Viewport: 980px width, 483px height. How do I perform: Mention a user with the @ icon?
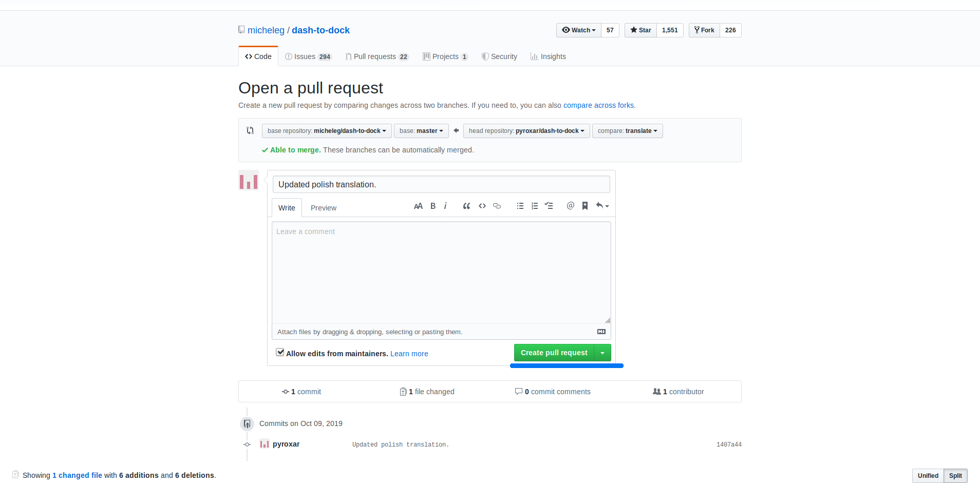570,206
